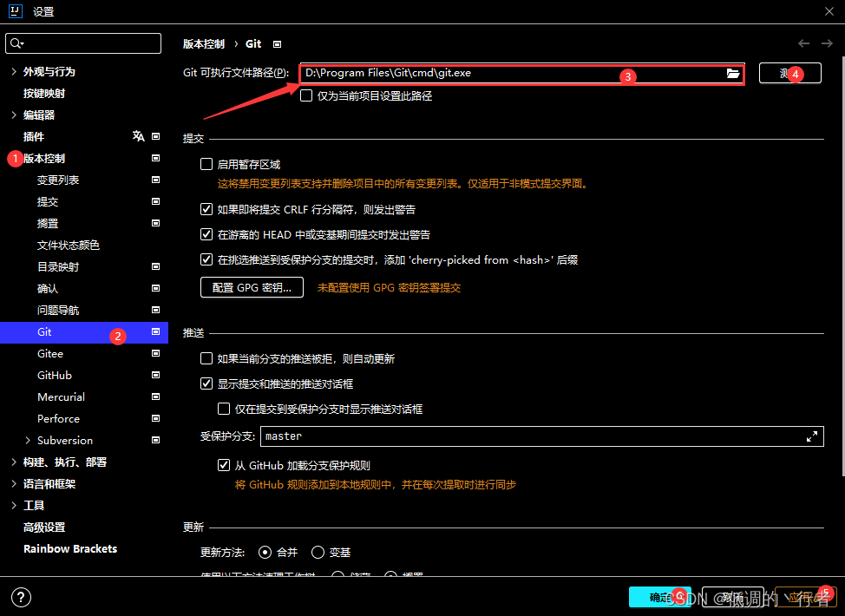
Task: Click the settings search input box
Action: (83, 43)
